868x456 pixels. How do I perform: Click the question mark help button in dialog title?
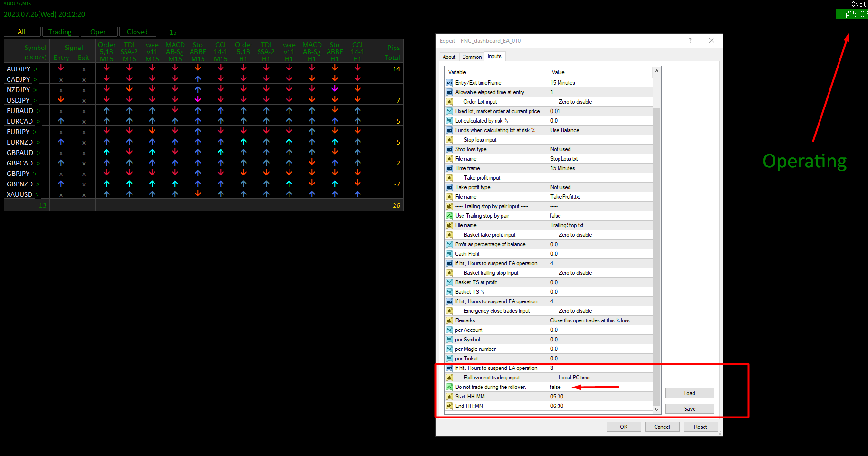tap(690, 40)
